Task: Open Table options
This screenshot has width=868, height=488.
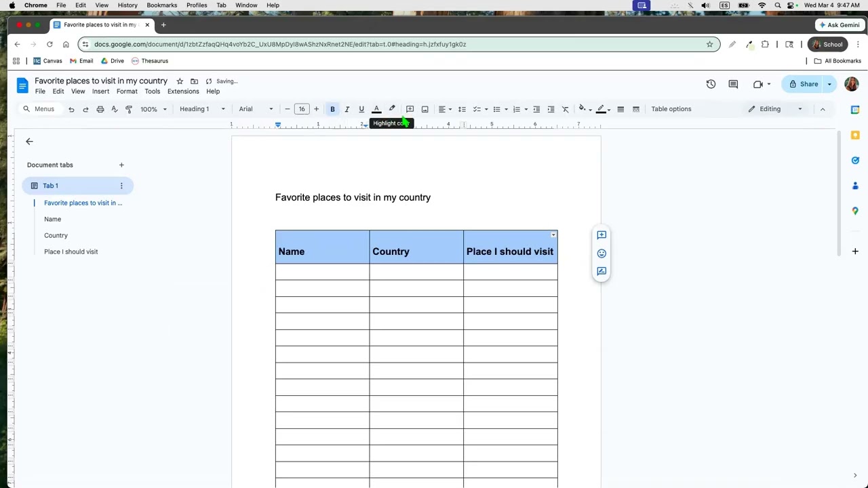Action: point(671,109)
